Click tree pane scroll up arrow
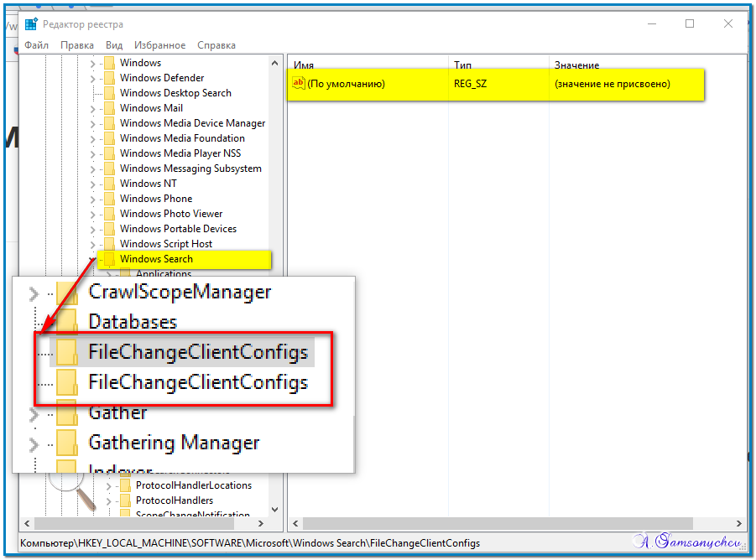 (x=275, y=63)
